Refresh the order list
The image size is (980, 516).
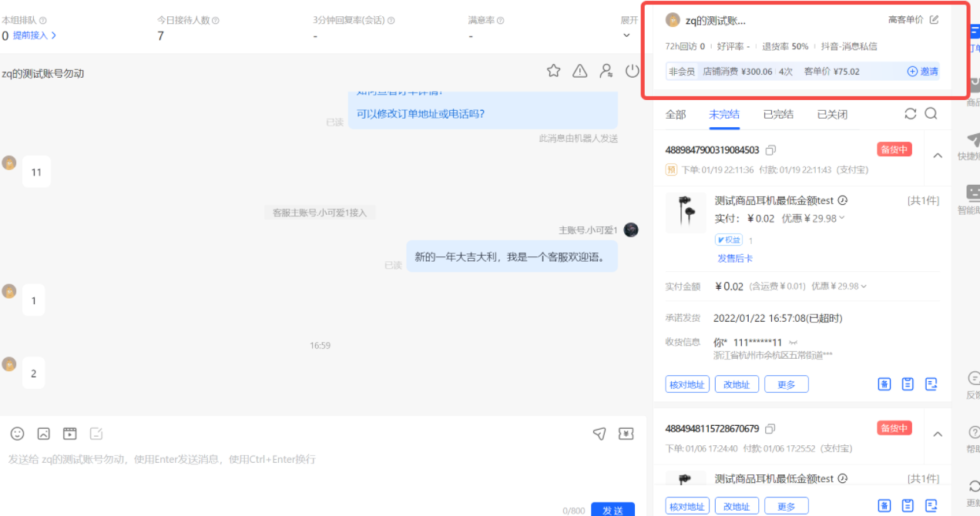tap(910, 114)
